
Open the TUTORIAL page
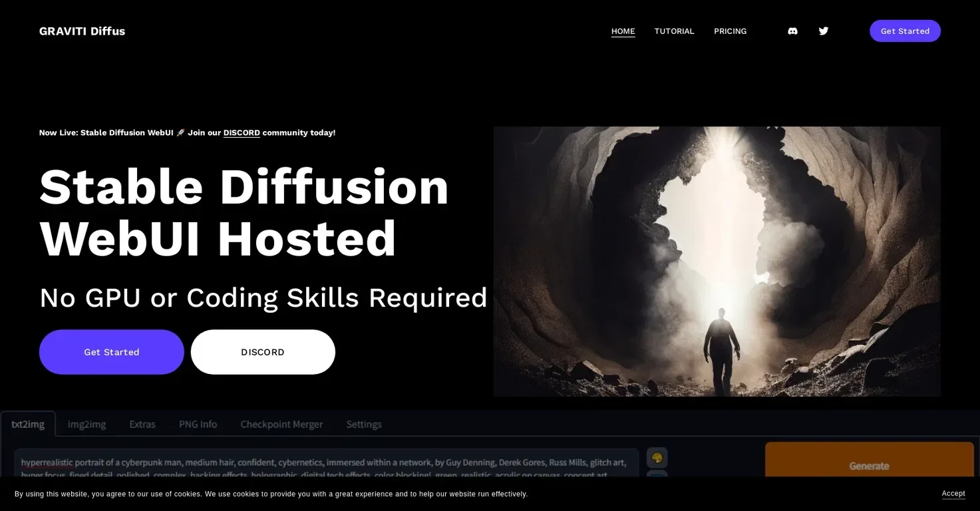(x=674, y=31)
